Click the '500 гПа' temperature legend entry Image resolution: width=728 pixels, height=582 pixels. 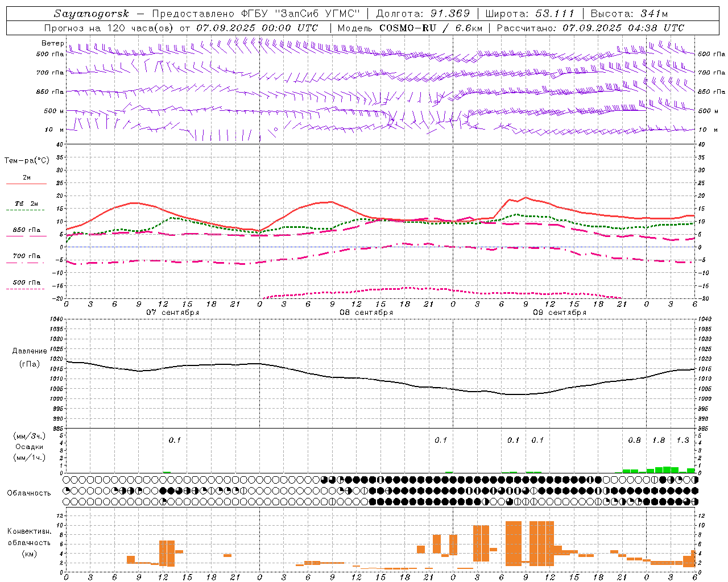27,282
